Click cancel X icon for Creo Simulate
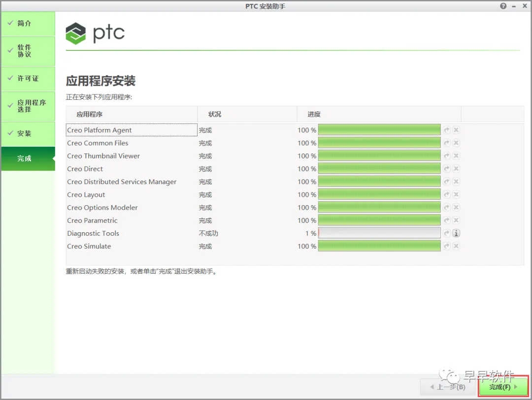Image resolution: width=532 pixels, height=400 pixels. (456, 246)
